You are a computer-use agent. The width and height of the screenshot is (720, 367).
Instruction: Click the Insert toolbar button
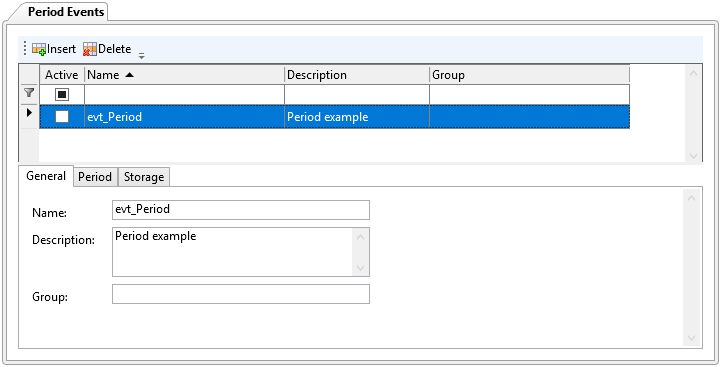pyautogui.click(x=54, y=49)
